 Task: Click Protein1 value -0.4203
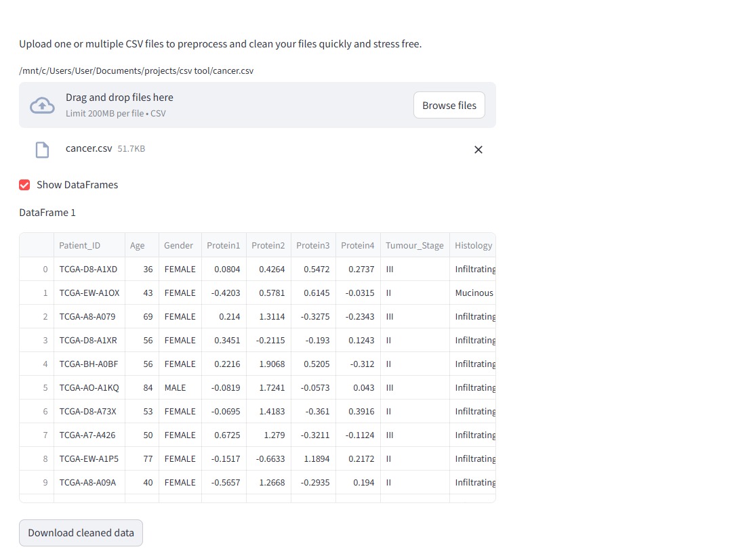pyautogui.click(x=224, y=293)
